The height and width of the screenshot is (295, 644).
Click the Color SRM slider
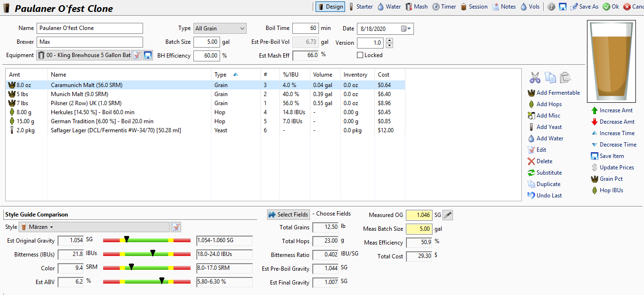pyautogui.click(x=146, y=268)
